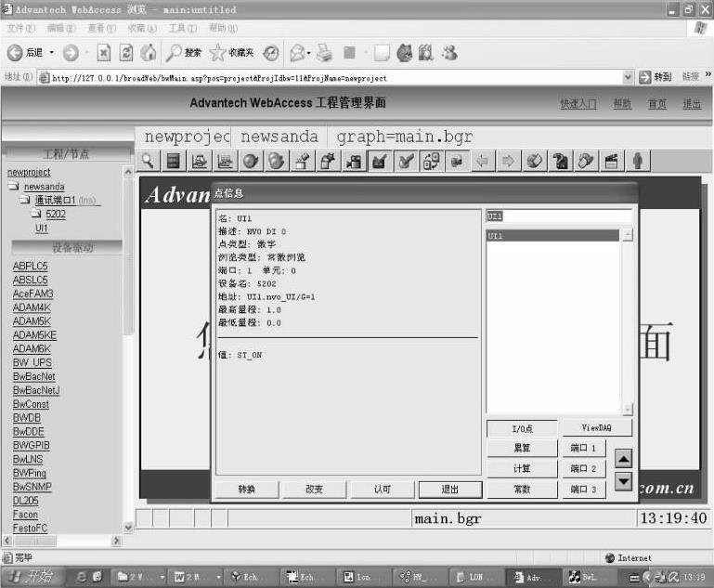Image resolution: width=714 pixels, height=588 pixels.
Task: Click the browser Refresh icon
Action: point(126,53)
